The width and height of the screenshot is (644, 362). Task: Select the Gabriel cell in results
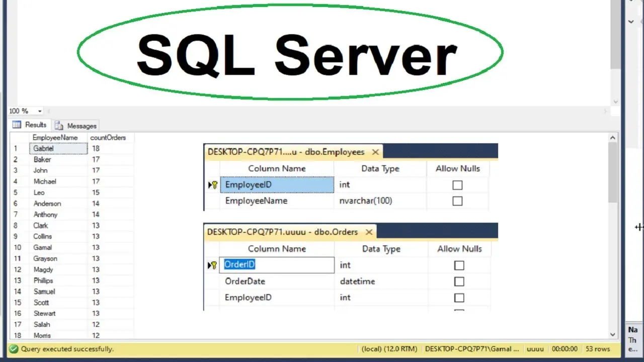58,148
